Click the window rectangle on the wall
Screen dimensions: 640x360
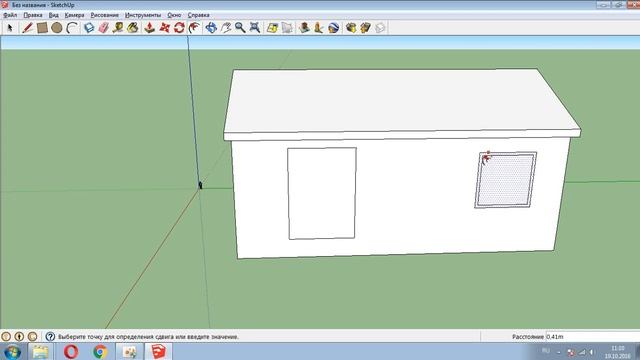click(x=505, y=180)
